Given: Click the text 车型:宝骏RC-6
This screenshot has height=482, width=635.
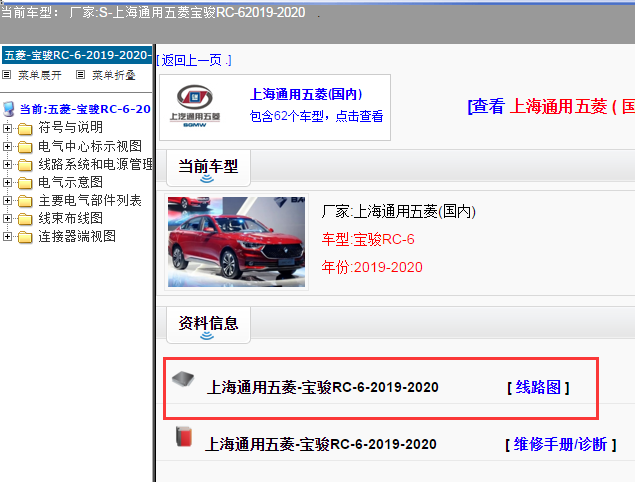Looking at the screenshot, I should pyautogui.click(x=368, y=239).
